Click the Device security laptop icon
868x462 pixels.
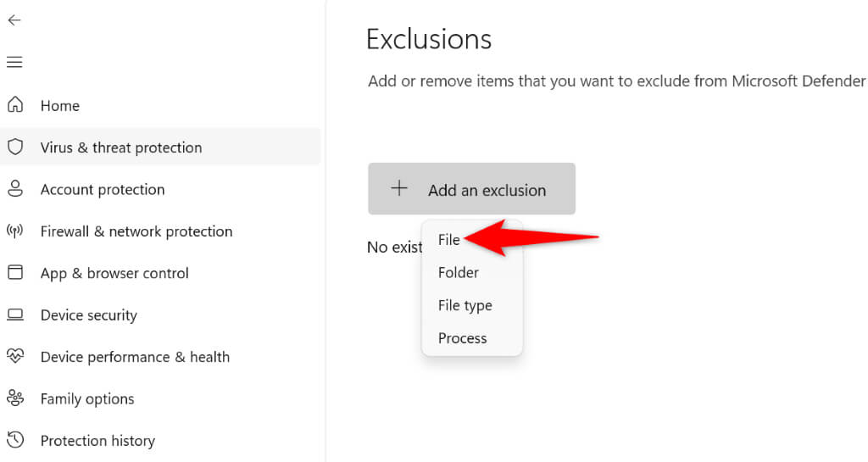pos(14,315)
